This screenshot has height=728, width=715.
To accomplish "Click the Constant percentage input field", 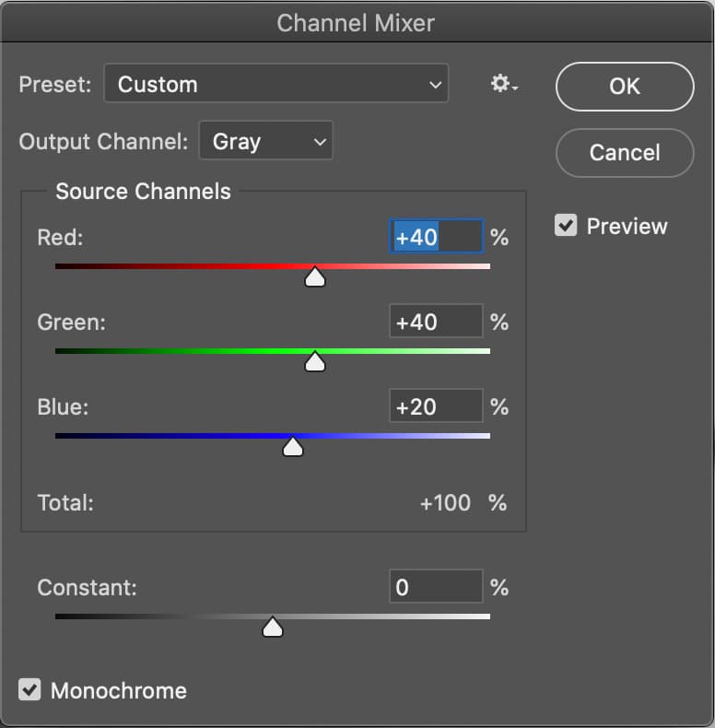I will coord(436,587).
